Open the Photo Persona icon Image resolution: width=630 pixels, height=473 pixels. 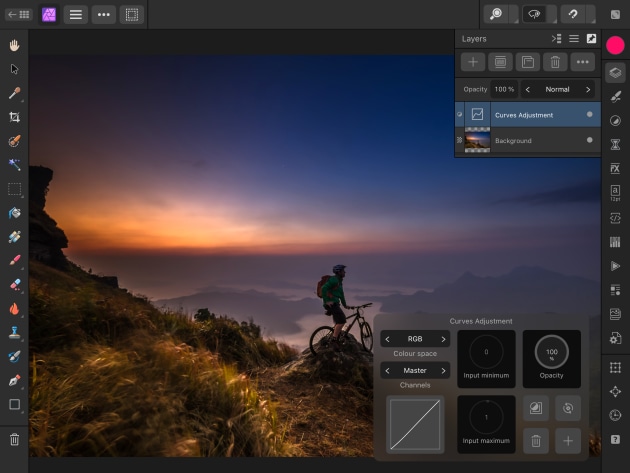pyautogui.click(x=49, y=15)
